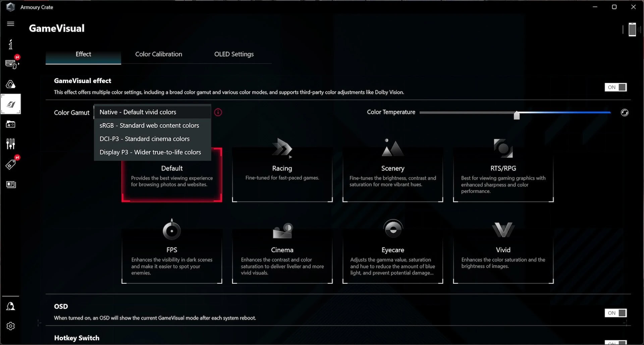The image size is (644, 345).
Task: Click the Eyecare card description text
Action: (x=393, y=266)
